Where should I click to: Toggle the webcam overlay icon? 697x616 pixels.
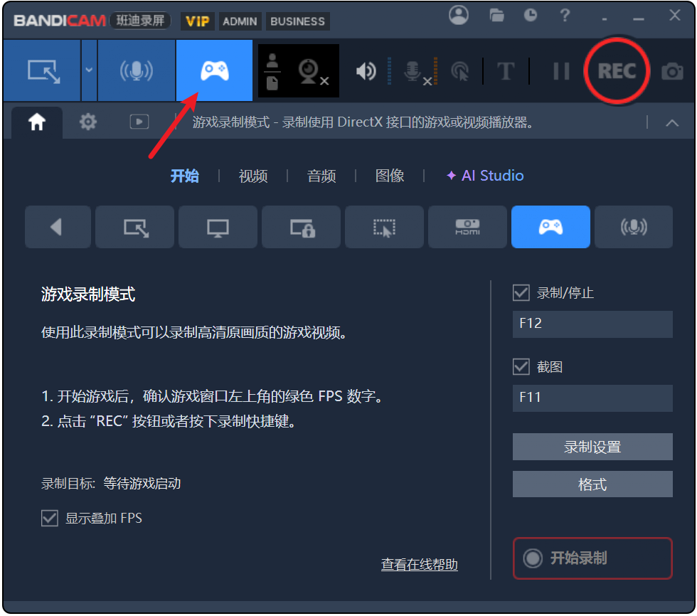312,71
